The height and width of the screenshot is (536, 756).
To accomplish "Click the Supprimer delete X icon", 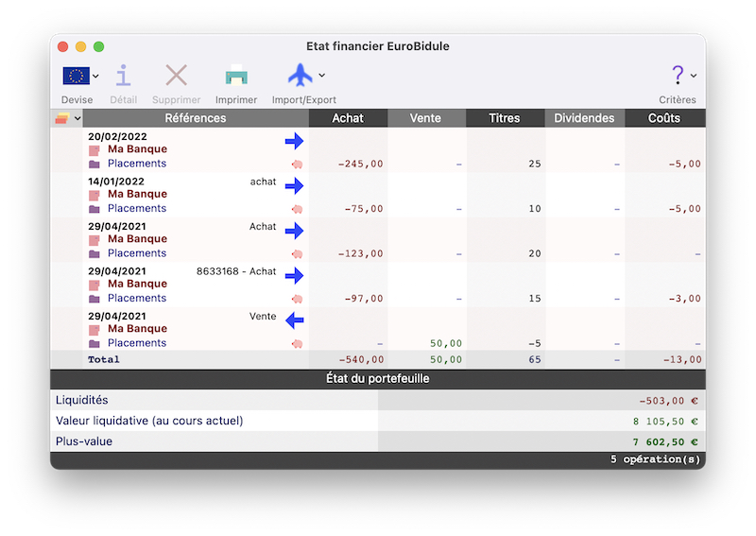I will tap(176, 76).
